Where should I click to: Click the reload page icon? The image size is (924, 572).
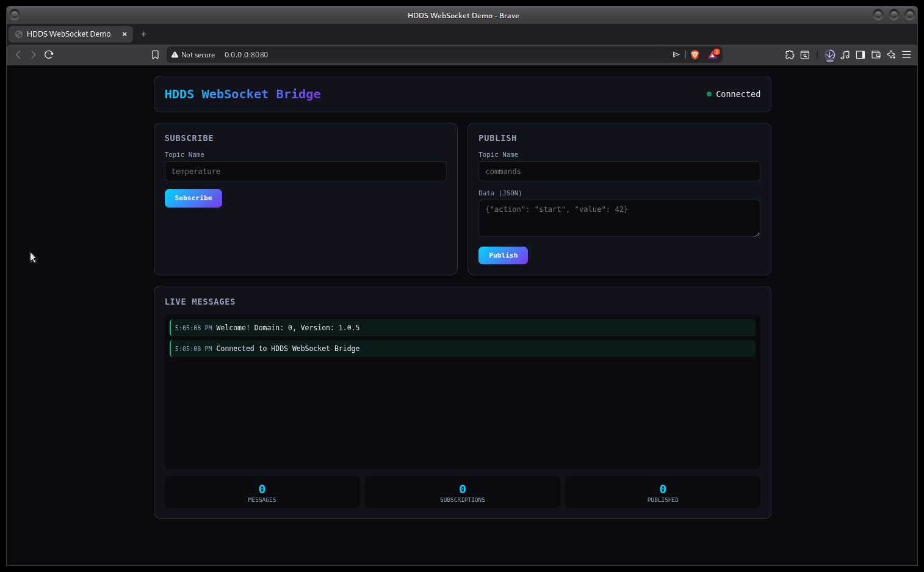(49, 54)
